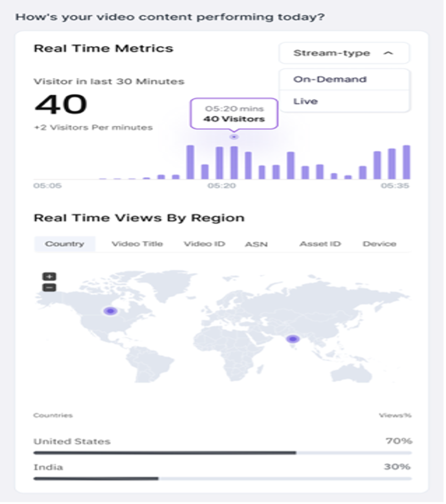Click the 05:20 mins 40 Visitors tooltip
This screenshot has width=446, height=504.
click(x=234, y=114)
